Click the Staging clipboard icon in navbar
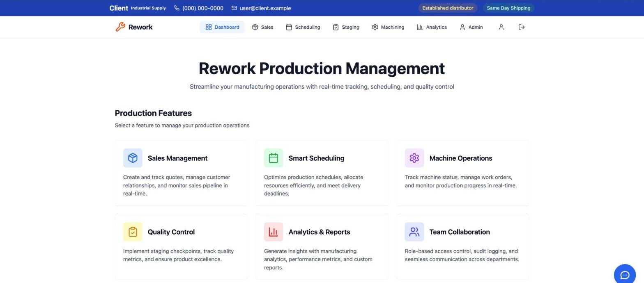The height and width of the screenshot is (283, 644). click(336, 27)
